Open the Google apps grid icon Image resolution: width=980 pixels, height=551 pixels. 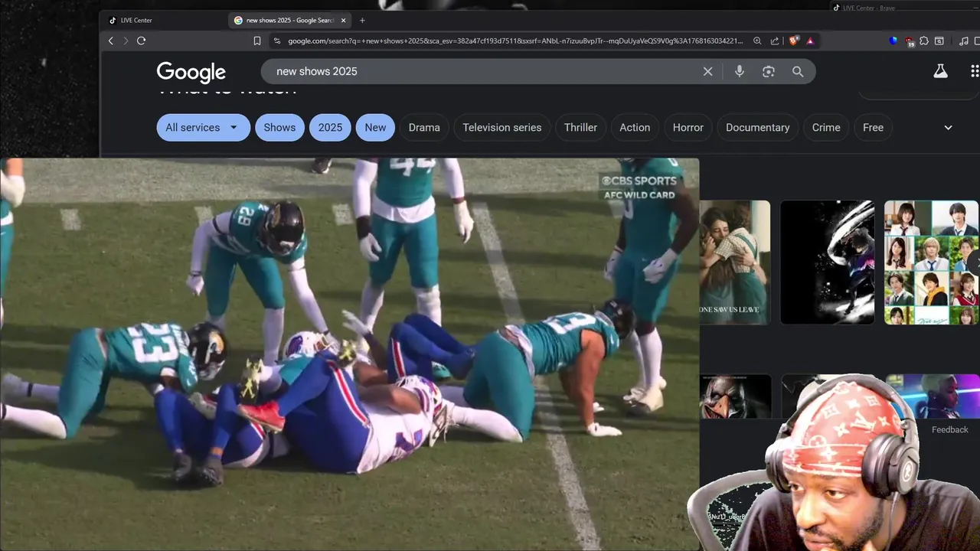tap(974, 71)
